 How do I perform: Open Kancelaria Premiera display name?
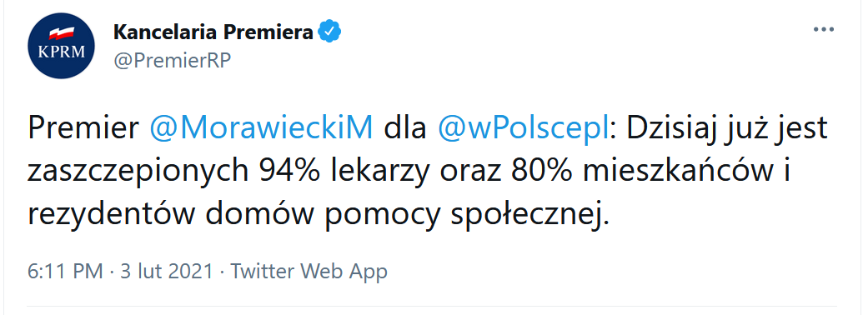tap(213, 32)
